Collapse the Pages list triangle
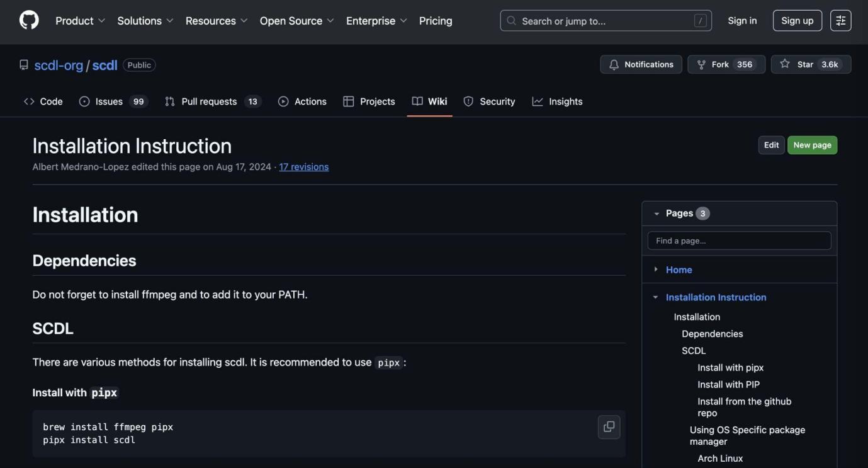The width and height of the screenshot is (868, 468). (x=657, y=214)
